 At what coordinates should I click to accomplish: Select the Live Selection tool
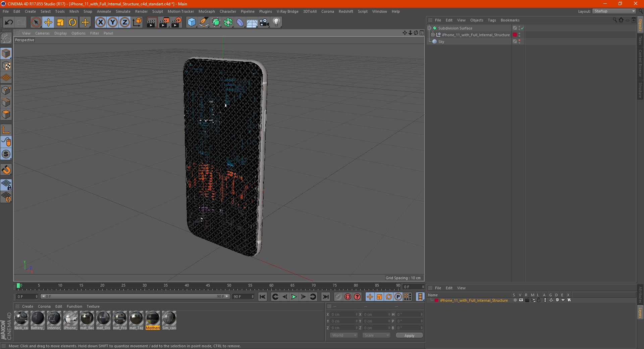tap(36, 22)
